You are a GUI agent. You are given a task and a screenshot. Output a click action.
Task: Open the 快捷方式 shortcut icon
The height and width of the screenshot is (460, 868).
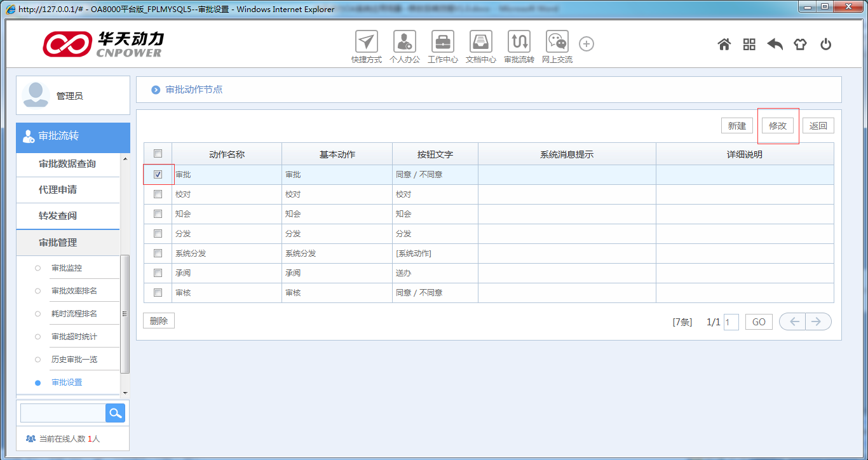(366, 42)
